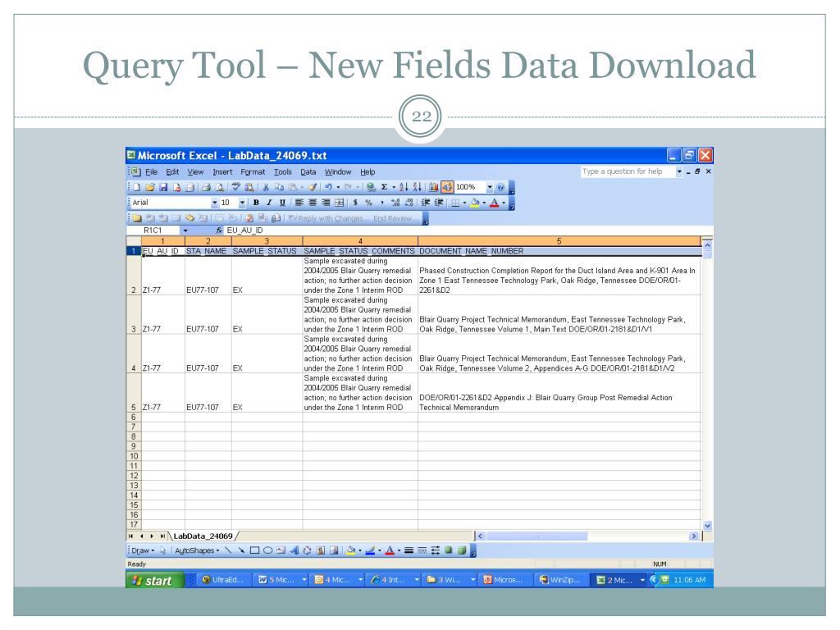This screenshot has width=840, height=630.
Task: Sort the data descending Z to A
Action: pyautogui.click(x=416, y=187)
